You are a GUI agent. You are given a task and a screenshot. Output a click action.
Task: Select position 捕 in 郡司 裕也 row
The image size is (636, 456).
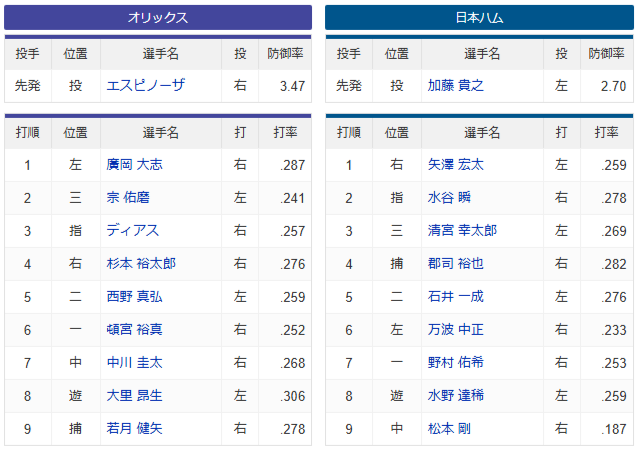pyautogui.click(x=397, y=264)
